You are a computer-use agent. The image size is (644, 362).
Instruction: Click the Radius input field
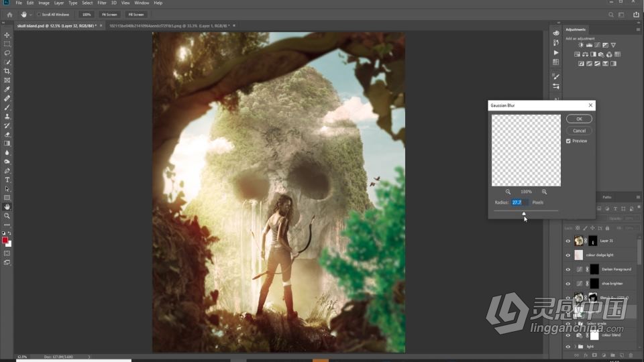pyautogui.click(x=519, y=202)
